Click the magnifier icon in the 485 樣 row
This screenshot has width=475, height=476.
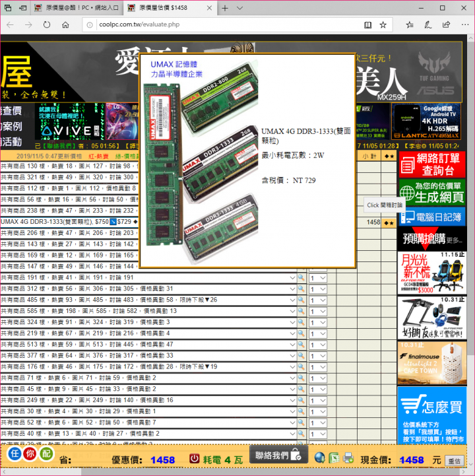point(301,300)
